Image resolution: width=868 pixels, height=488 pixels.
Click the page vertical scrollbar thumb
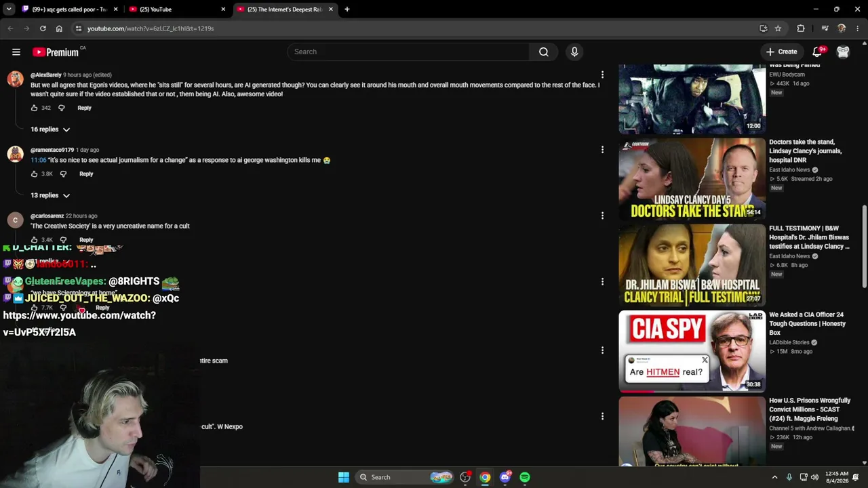(x=864, y=246)
